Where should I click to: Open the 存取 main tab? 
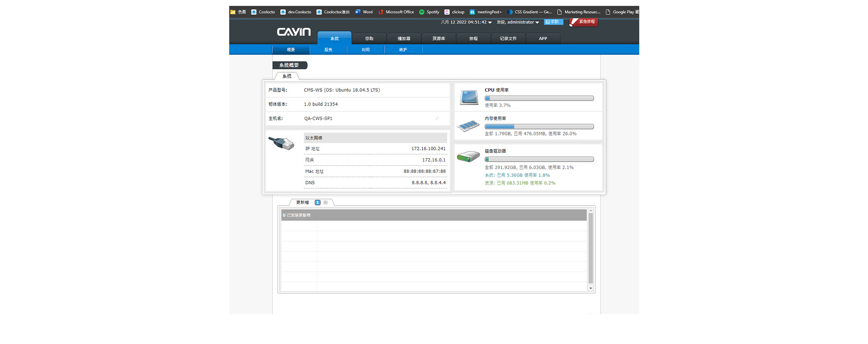click(369, 38)
